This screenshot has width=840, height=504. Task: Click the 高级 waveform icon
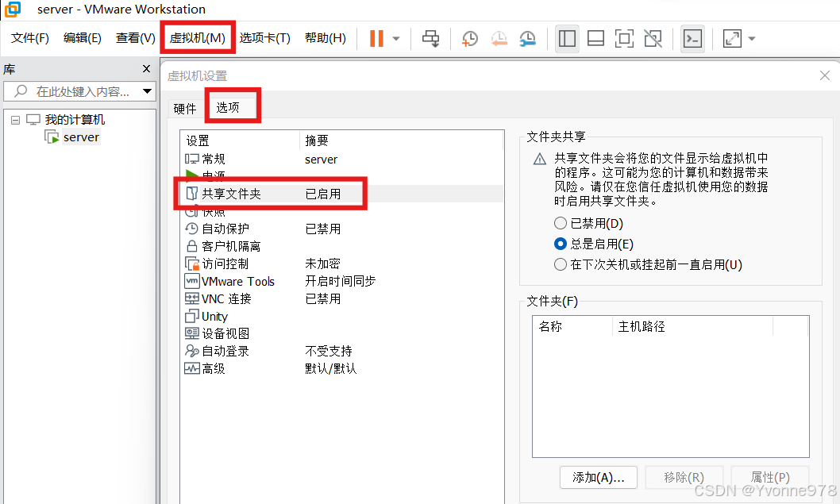[192, 368]
